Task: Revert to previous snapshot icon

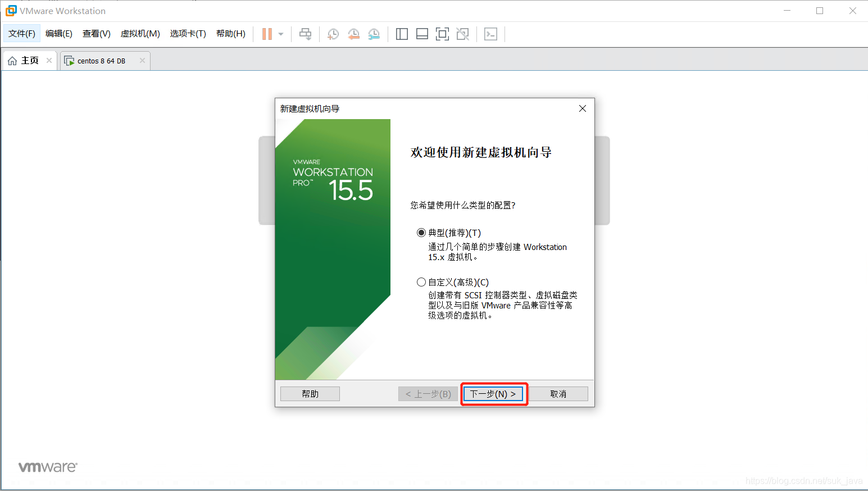Action: pos(353,34)
